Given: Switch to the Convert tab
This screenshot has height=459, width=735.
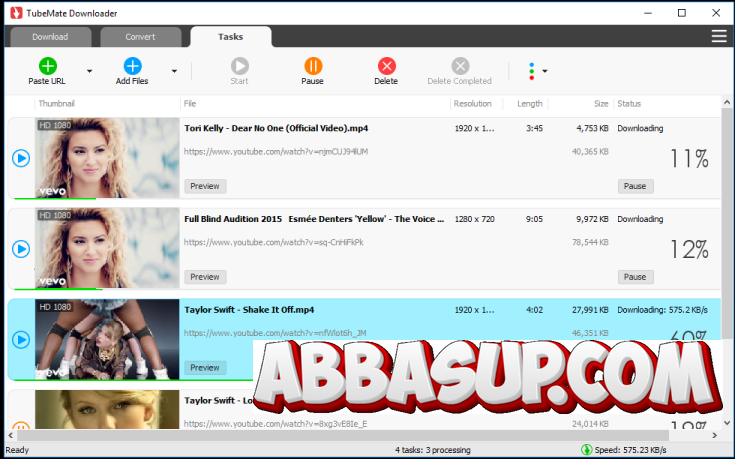Looking at the screenshot, I should pyautogui.click(x=140, y=37).
